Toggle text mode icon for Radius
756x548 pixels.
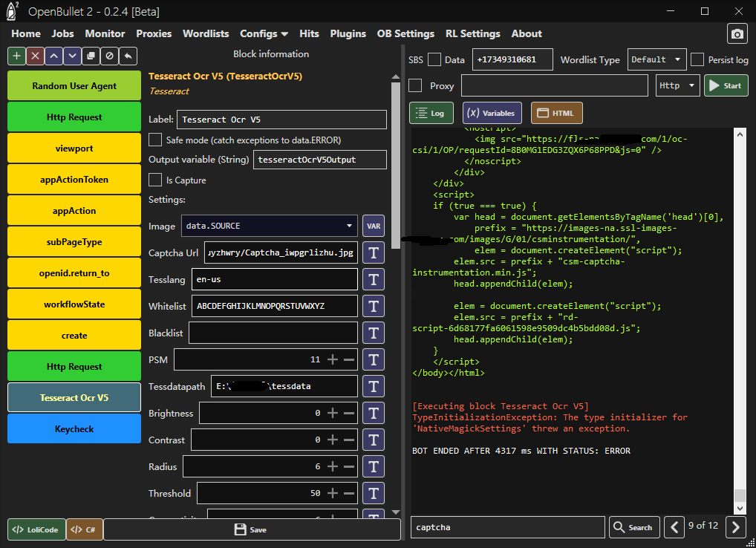click(x=374, y=466)
